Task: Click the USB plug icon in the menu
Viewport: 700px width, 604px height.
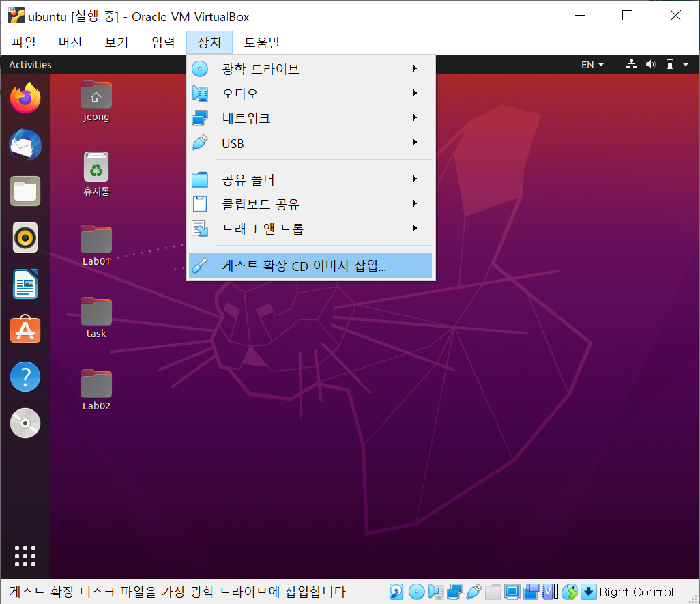Action: pyautogui.click(x=199, y=143)
